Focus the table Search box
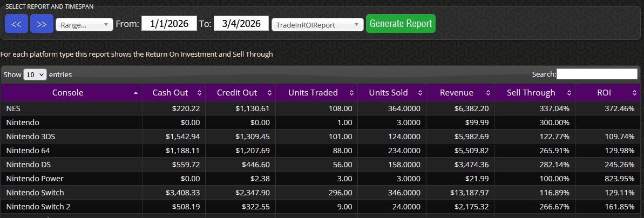This screenshot has height=218, width=644. point(596,74)
